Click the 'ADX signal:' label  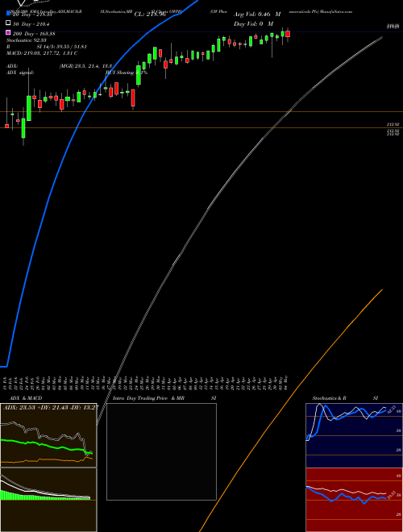20,73
